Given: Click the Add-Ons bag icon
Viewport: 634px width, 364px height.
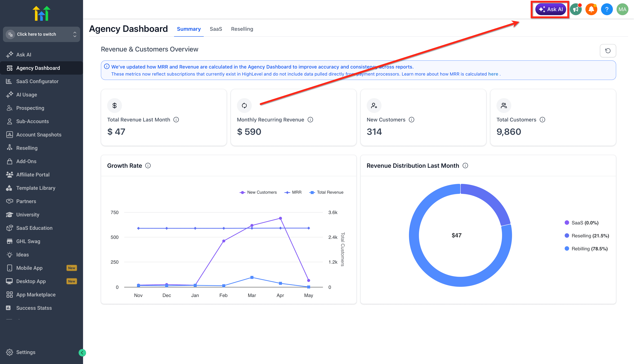Looking at the screenshot, I should point(9,161).
